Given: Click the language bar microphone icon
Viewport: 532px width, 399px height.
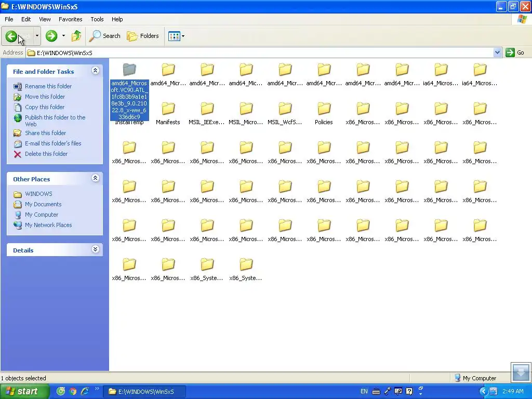Looking at the screenshot, I should [x=387, y=392].
